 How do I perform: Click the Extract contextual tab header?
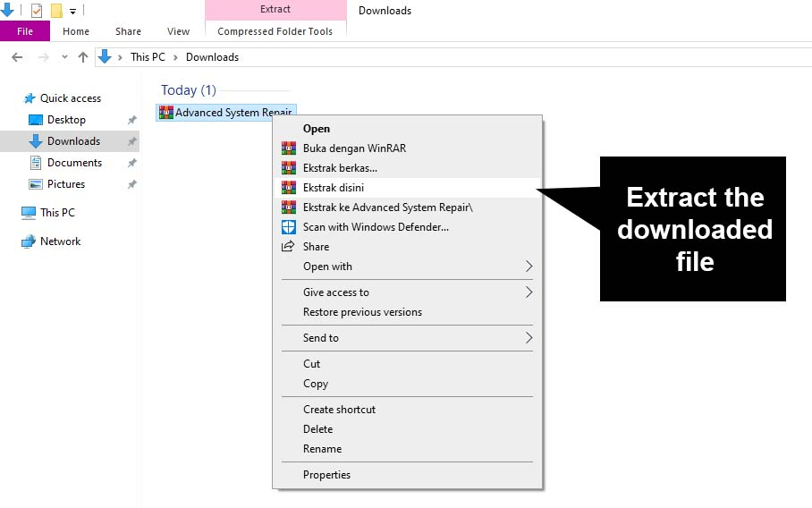275,9
